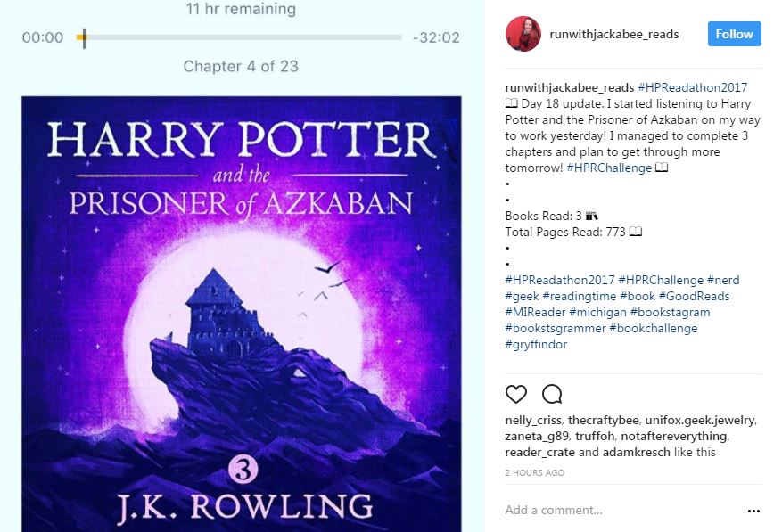Like the post with the heart icon
Viewport: 782px width, 532px height.
[x=515, y=394]
